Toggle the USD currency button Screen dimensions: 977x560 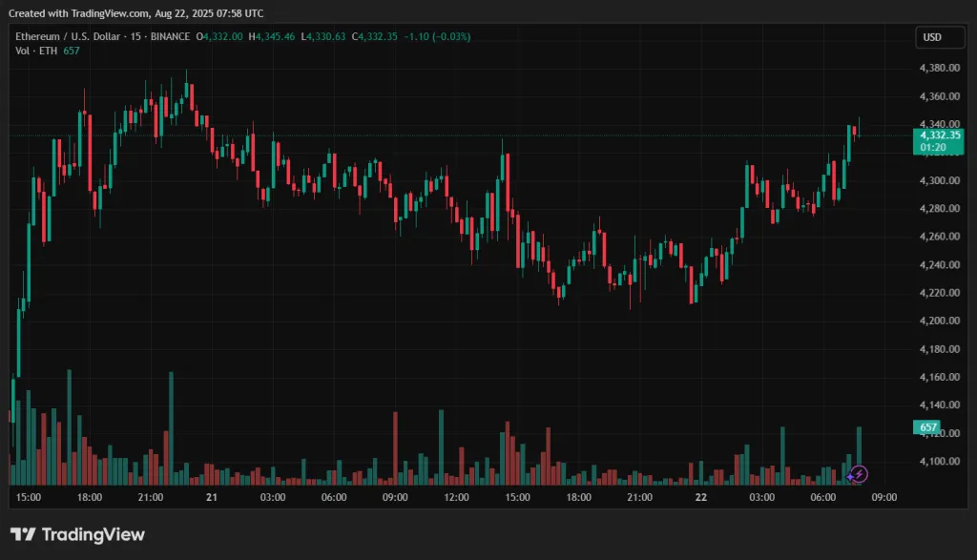pos(940,37)
